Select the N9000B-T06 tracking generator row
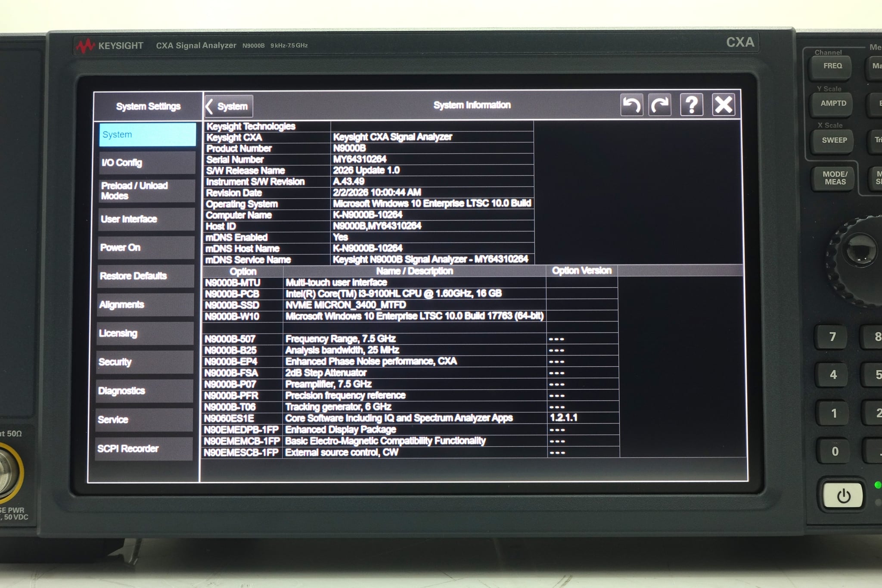The height and width of the screenshot is (588, 882). point(410,407)
